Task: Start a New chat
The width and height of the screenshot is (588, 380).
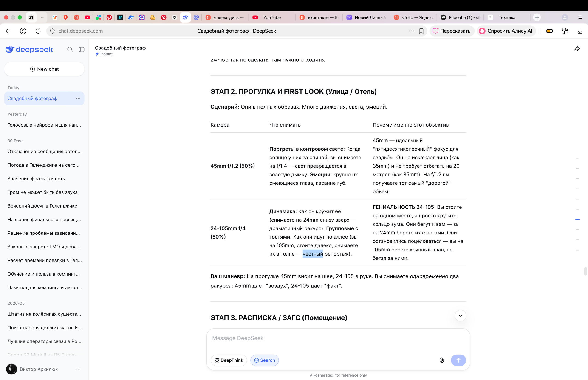Action: point(44,69)
